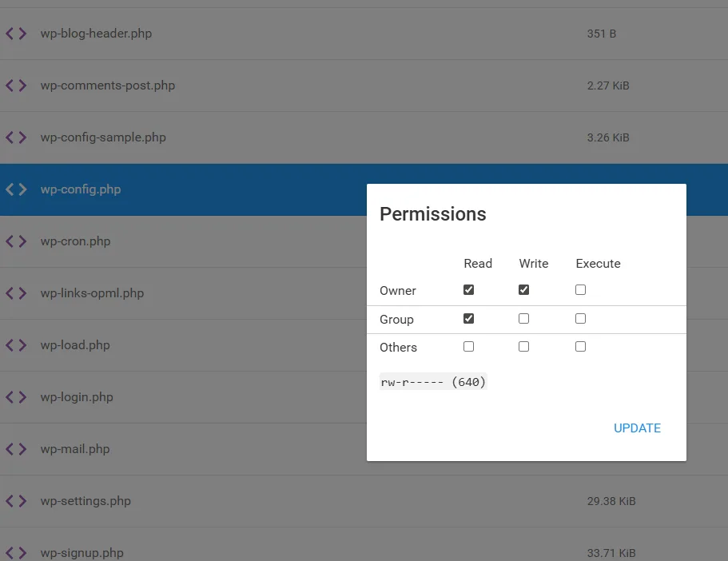Enable Group Execute permission
This screenshot has height=561, width=728.
580,319
